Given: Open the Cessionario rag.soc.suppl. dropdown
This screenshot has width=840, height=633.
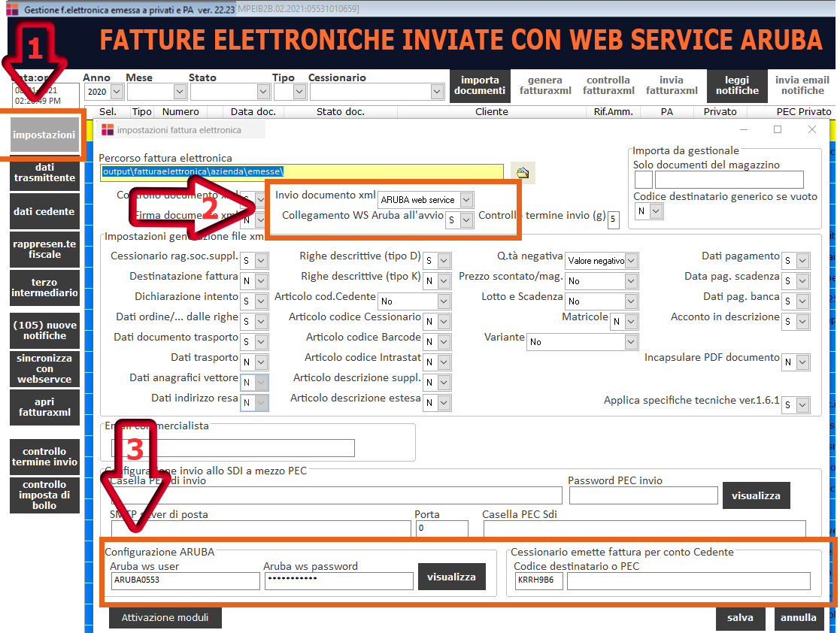Looking at the screenshot, I should click(261, 261).
